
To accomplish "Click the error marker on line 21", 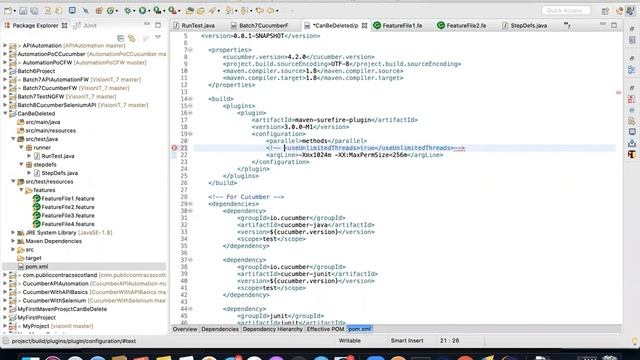I will (174, 148).
